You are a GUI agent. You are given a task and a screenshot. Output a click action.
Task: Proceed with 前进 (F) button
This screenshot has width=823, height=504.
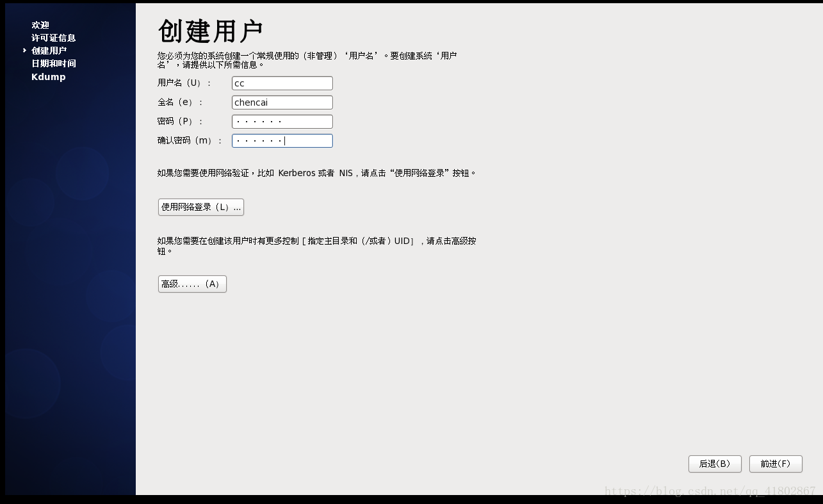[776, 464]
